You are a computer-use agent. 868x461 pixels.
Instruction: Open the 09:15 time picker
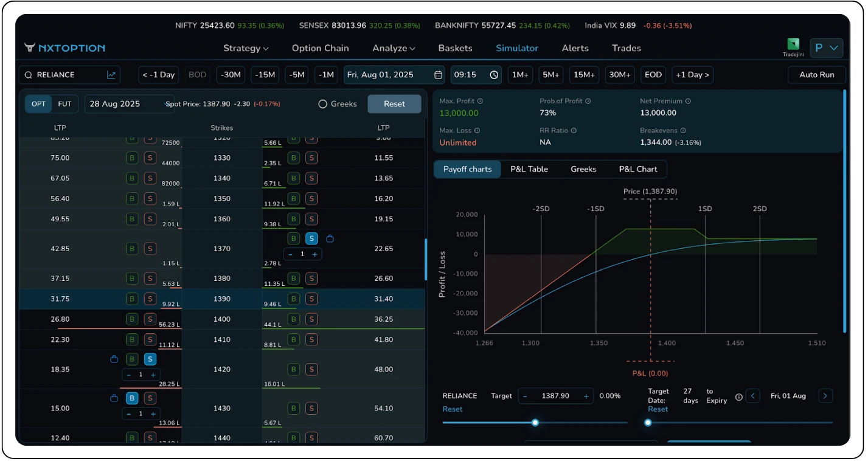(476, 75)
